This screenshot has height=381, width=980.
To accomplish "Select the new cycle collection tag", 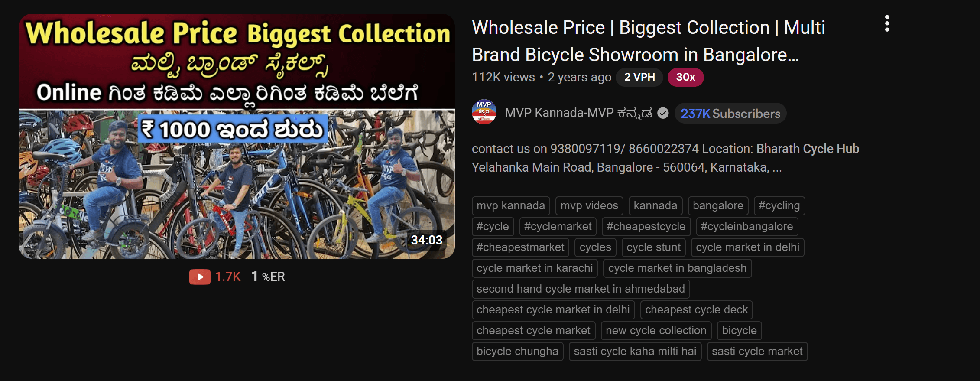I will point(656,331).
